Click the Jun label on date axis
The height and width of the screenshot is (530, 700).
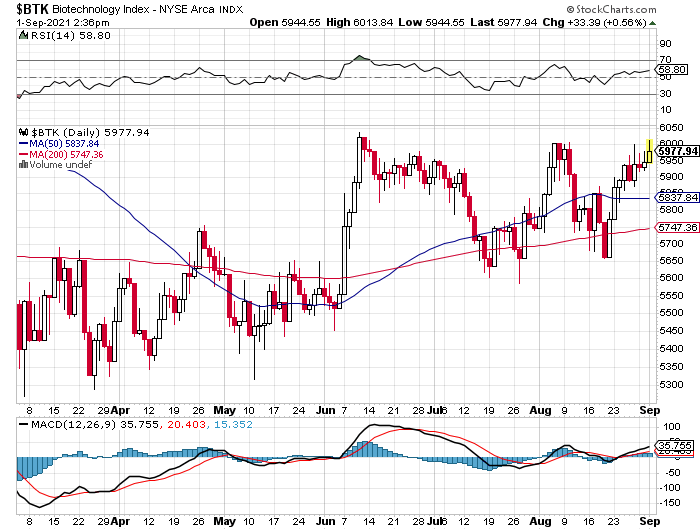point(321,410)
